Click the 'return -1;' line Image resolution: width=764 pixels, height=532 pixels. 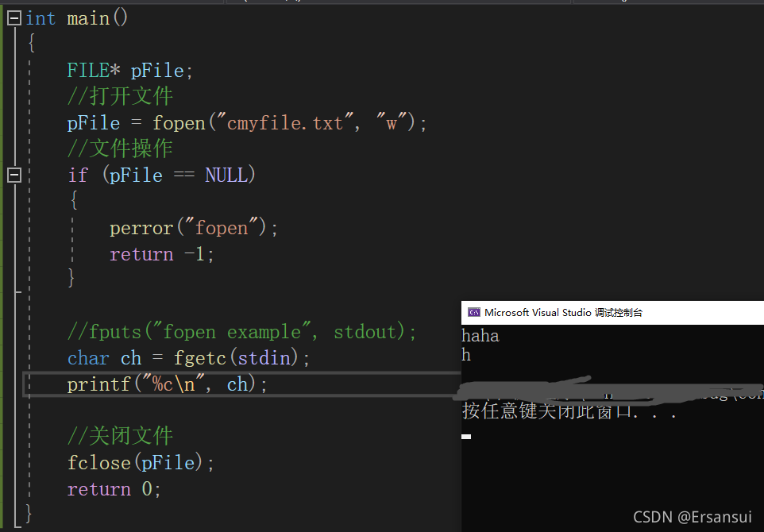tap(162, 254)
